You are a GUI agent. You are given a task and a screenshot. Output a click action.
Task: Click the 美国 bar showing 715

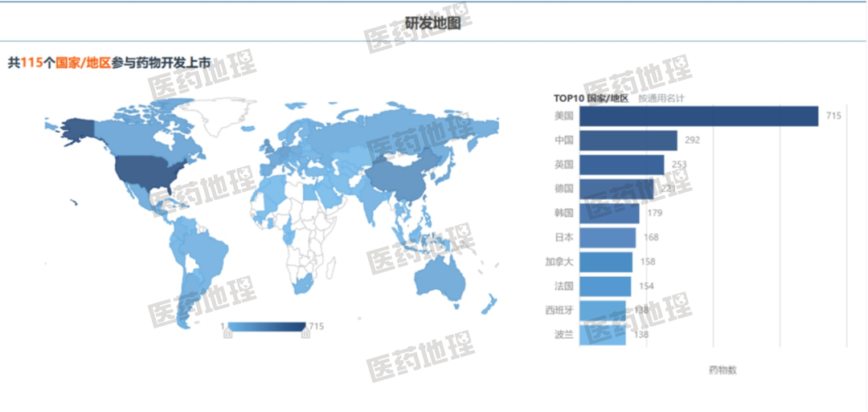point(698,116)
